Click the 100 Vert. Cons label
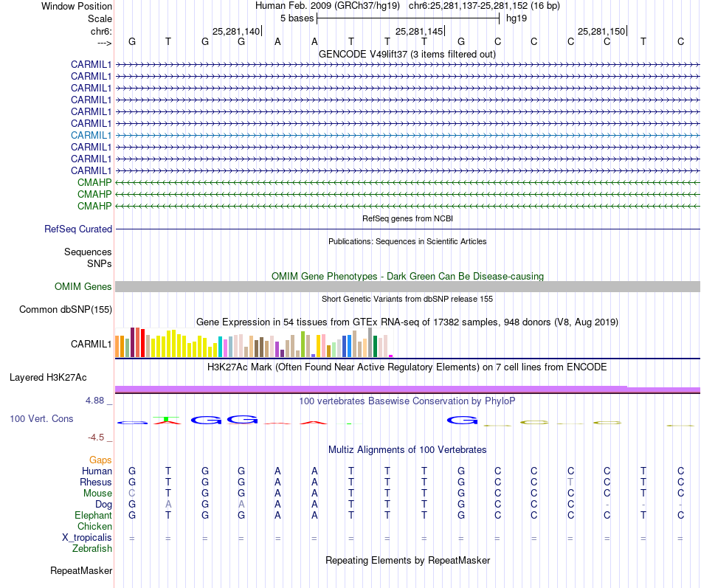 click(41, 418)
